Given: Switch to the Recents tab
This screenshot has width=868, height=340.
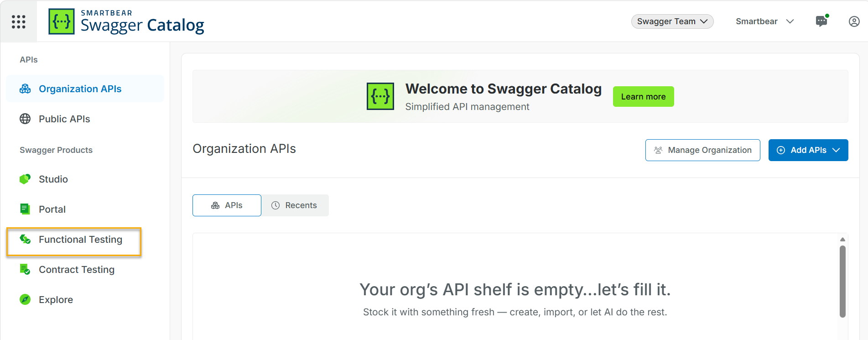Looking at the screenshot, I should click(295, 205).
